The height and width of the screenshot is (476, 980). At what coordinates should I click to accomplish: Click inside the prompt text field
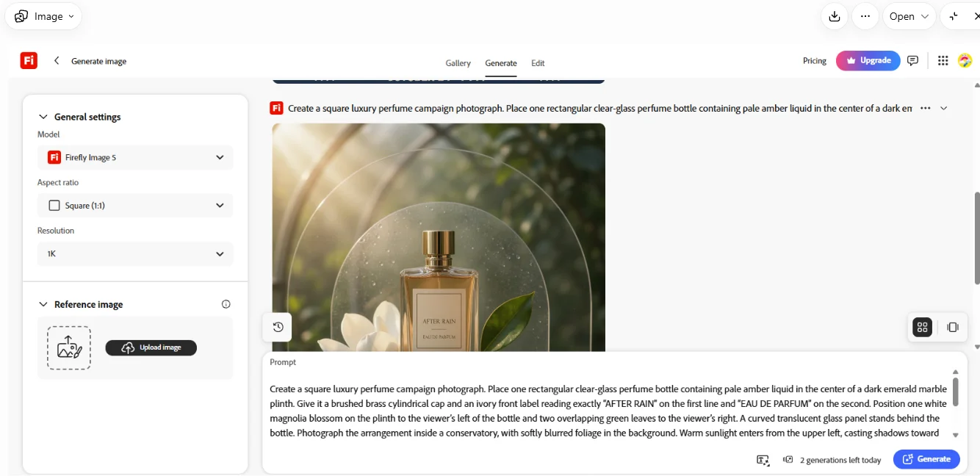(609, 411)
